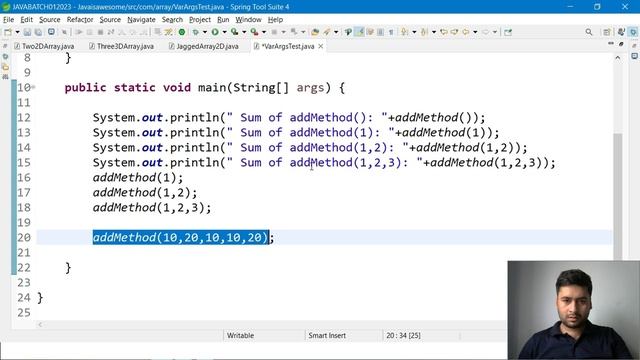
Task: Click the green Run play icon
Action: 215,32
